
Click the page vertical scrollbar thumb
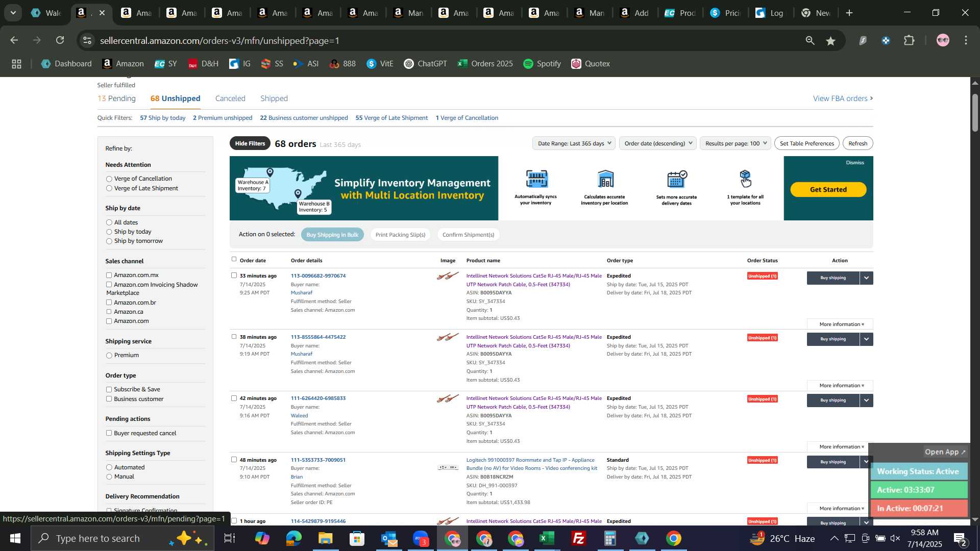click(975, 113)
